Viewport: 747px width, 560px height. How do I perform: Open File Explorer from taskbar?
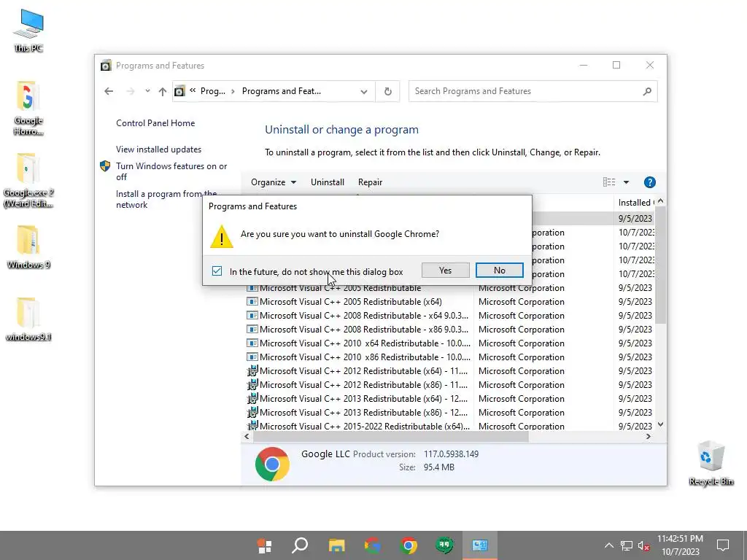(x=336, y=545)
